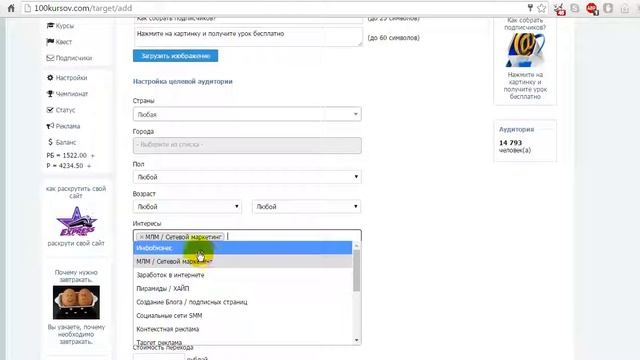Image resolution: width=640 pixels, height=360 pixels.
Task: Open Квест in sidebar
Action: click(x=64, y=42)
